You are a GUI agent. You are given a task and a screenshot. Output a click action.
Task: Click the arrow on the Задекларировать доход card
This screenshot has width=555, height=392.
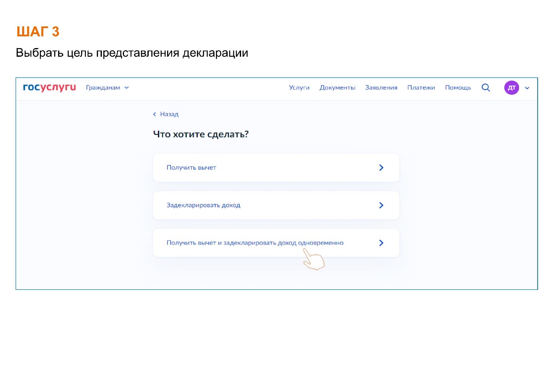coord(381,205)
